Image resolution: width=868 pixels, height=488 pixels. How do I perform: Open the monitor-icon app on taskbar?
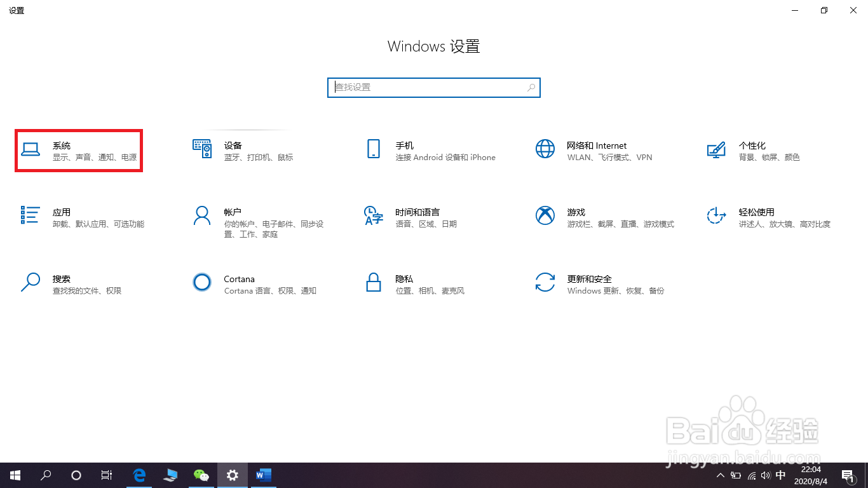(x=170, y=475)
